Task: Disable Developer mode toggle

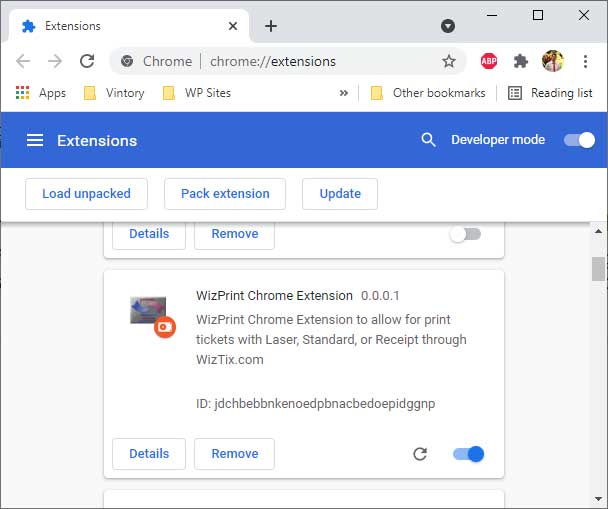Action: click(579, 140)
